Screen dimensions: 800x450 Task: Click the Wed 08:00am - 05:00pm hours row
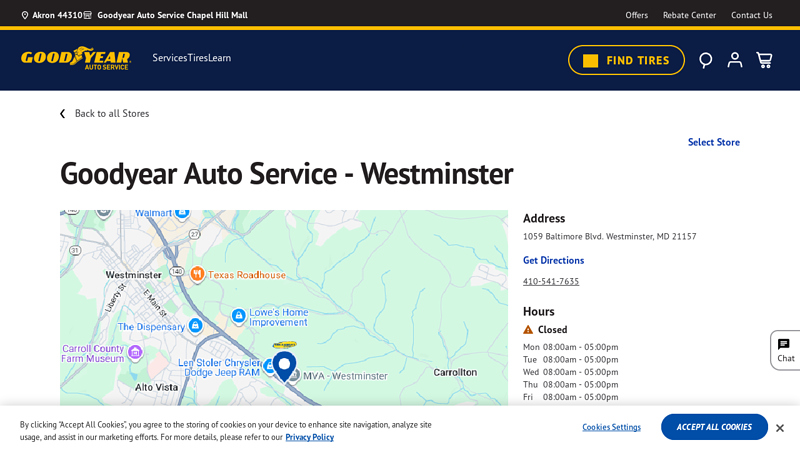click(x=570, y=372)
